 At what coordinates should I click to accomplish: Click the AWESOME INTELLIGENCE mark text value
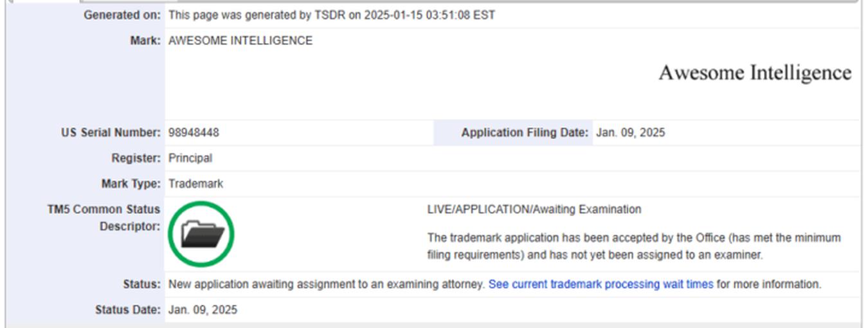coord(240,41)
